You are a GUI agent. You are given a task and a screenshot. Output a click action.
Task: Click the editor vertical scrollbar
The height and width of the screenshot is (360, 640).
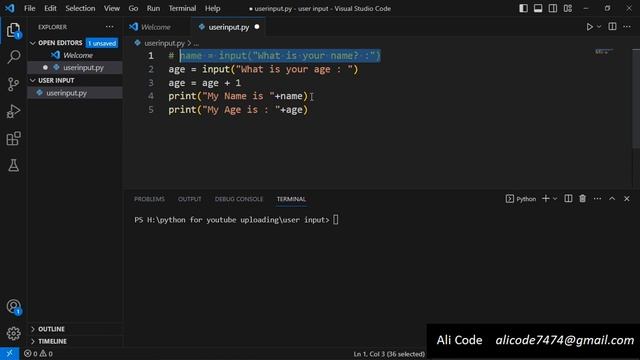pyautogui.click(x=636, y=99)
